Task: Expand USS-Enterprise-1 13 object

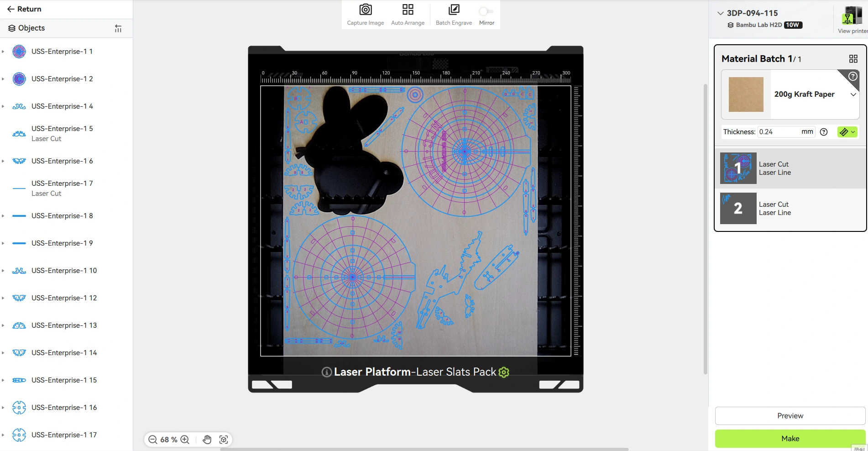Action: click(3, 325)
